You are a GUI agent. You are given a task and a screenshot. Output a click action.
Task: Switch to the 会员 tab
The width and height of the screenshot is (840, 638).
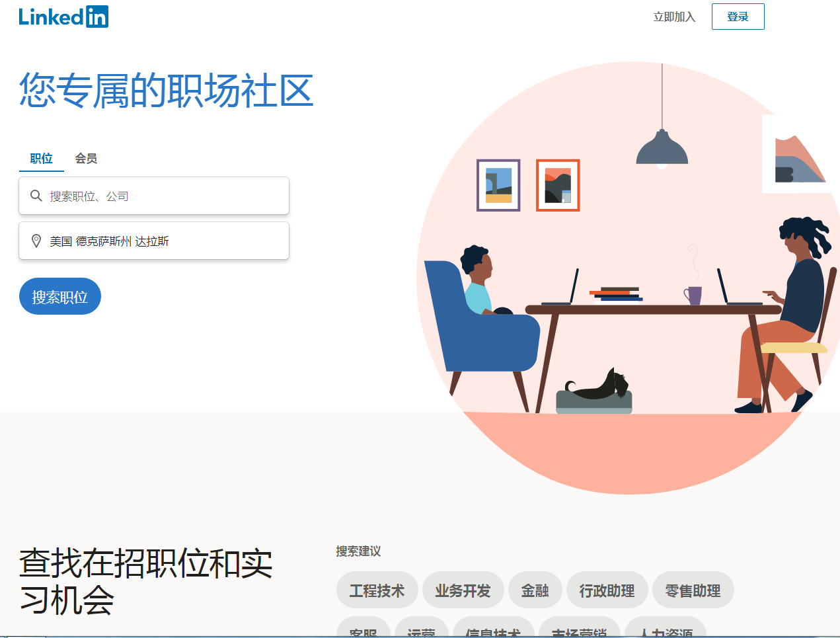tap(86, 159)
